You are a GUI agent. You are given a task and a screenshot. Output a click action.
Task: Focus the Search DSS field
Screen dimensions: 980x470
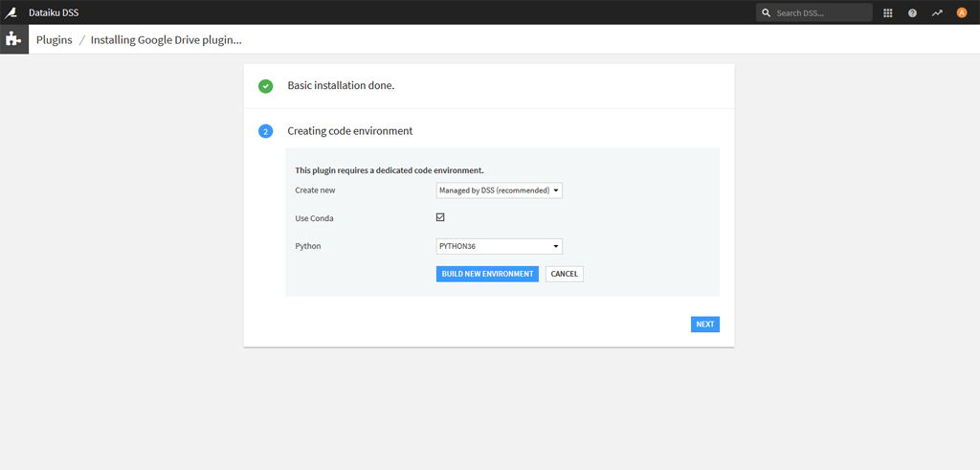coord(813,12)
